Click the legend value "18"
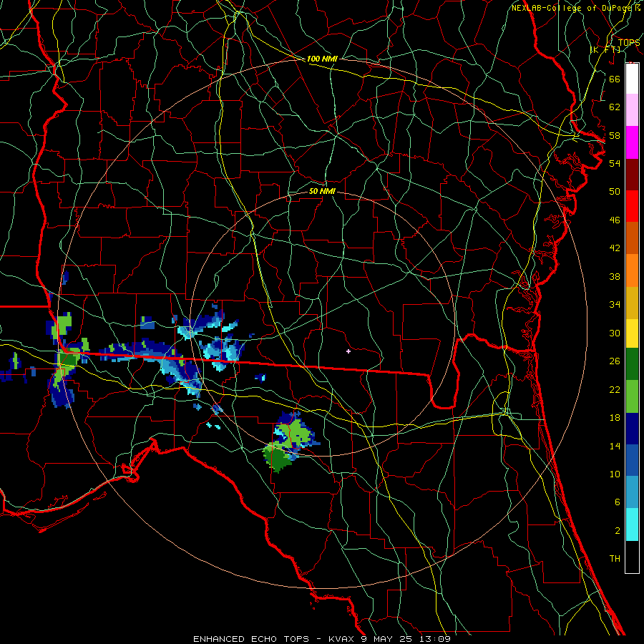 click(615, 418)
